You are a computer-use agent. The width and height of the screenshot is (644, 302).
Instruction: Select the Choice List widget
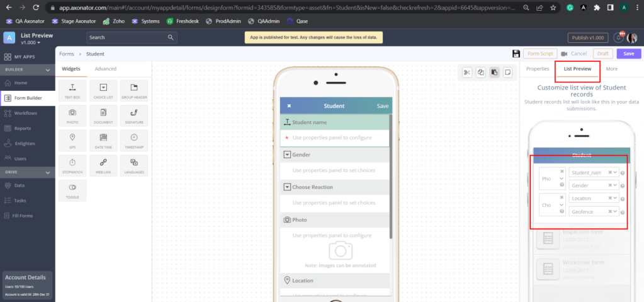pos(103,90)
